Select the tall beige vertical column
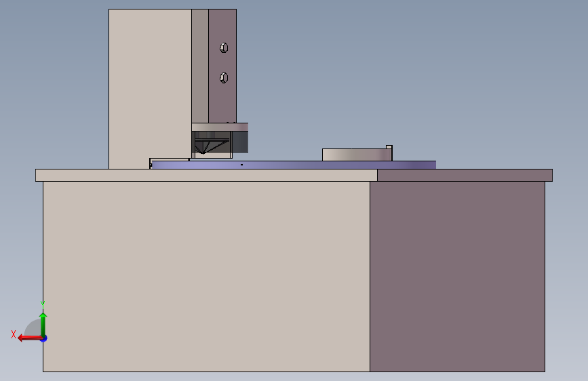This screenshot has width=588, height=381. tap(150, 89)
